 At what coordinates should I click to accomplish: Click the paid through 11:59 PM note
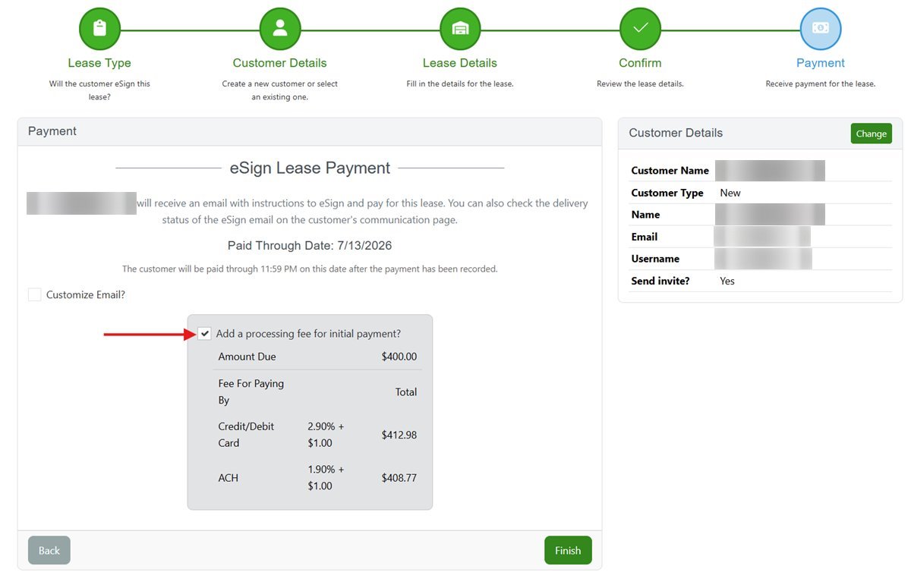coord(310,269)
